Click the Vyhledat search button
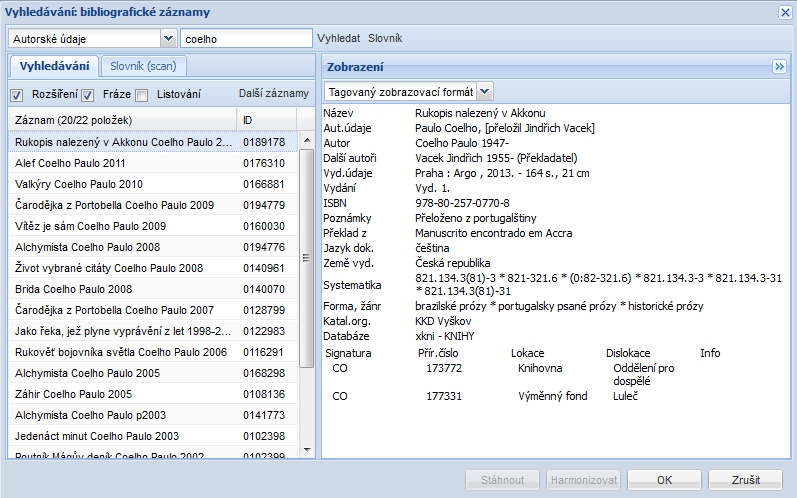This screenshot has height=498, width=797. tap(338, 38)
